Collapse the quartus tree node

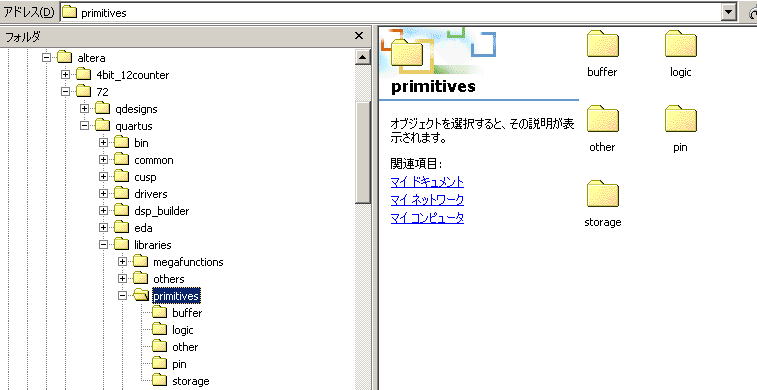[84, 125]
